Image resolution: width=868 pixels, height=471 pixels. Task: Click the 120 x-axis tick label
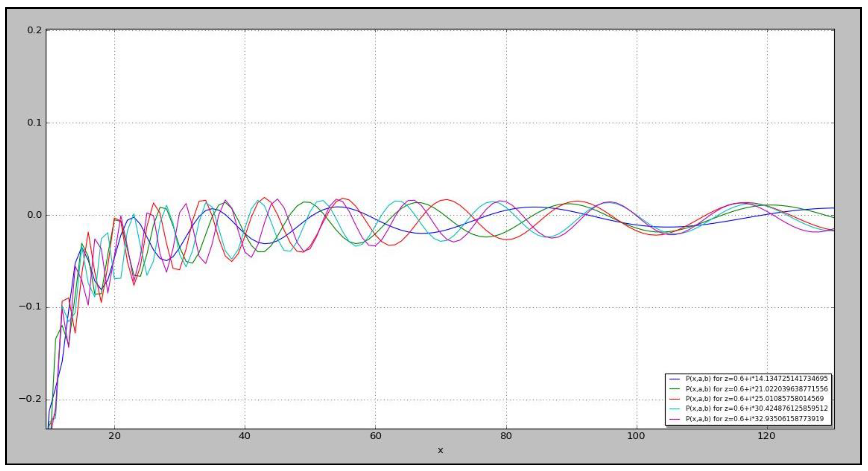coord(767,436)
